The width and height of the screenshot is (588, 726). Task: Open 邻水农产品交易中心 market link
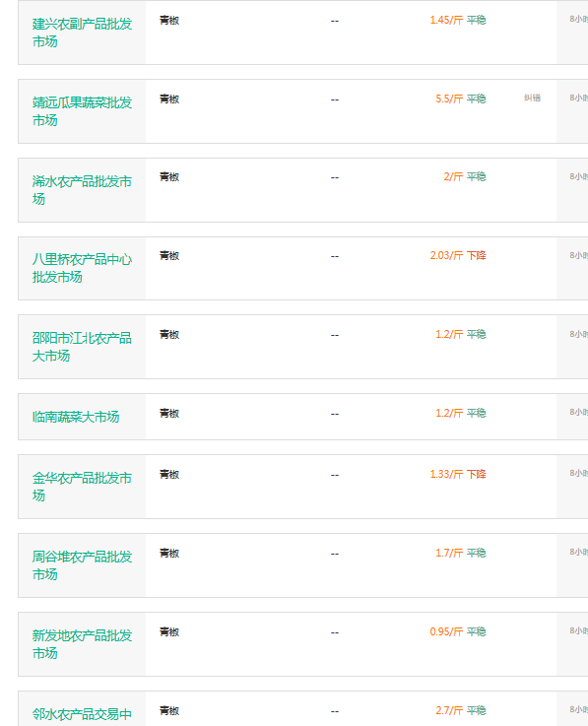(x=82, y=714)
